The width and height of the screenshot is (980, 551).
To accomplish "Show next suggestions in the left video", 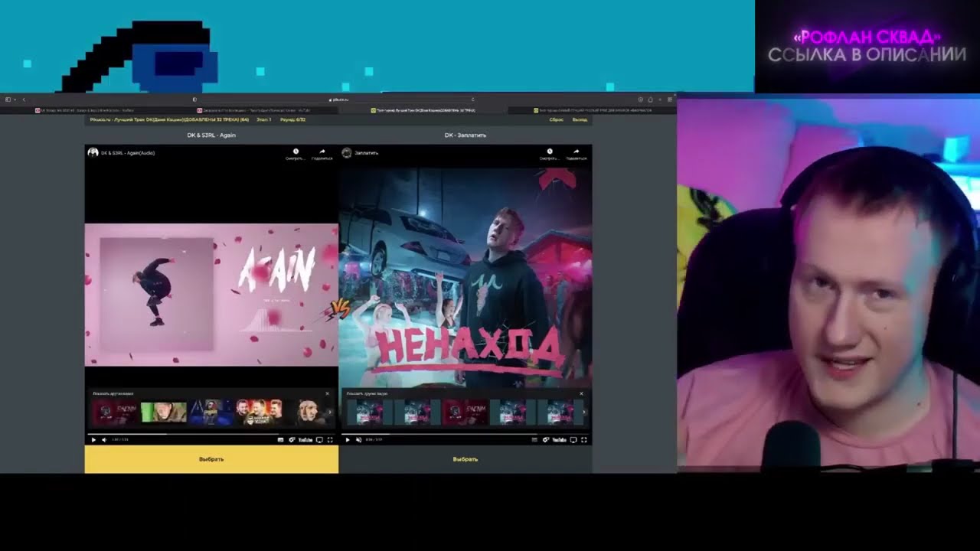I will (x=330, y=412).
